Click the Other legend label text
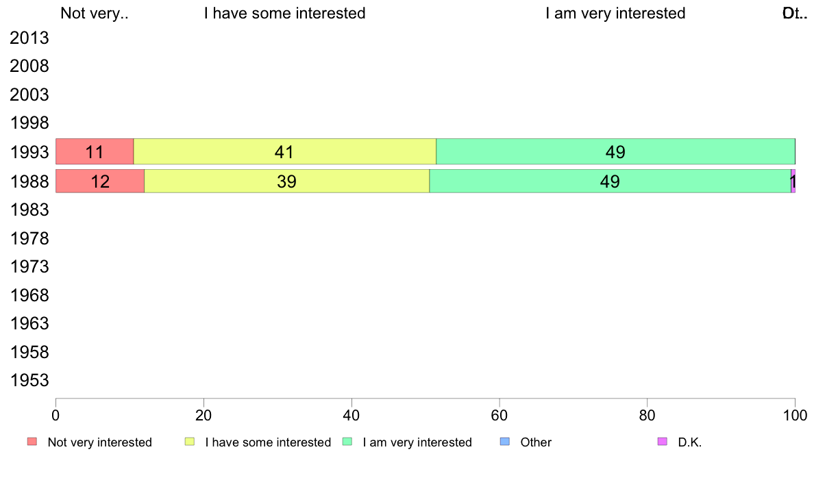 (x=536, y=442)
